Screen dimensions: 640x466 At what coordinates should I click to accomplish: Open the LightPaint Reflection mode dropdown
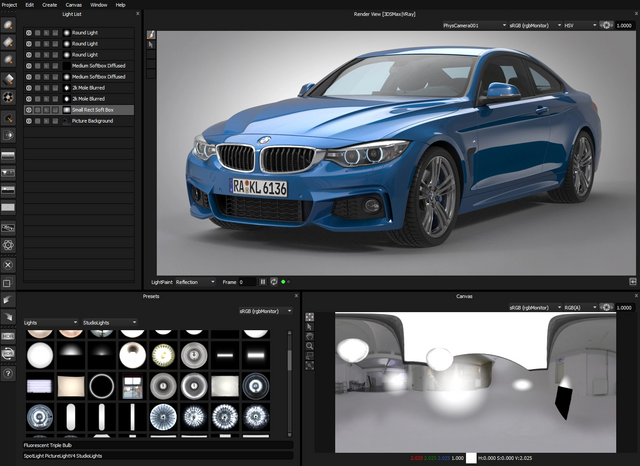(195, 282)
